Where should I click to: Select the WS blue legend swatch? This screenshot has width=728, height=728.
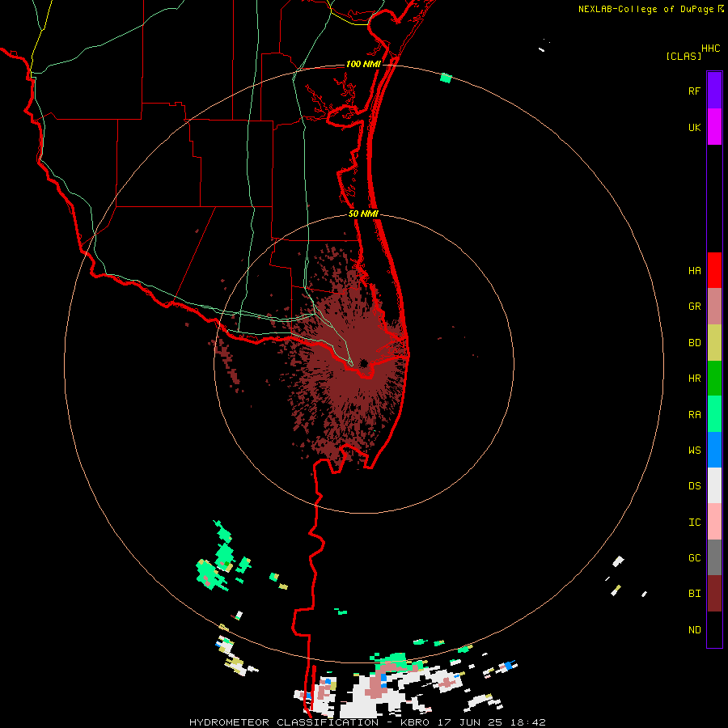tap(714, 450)
